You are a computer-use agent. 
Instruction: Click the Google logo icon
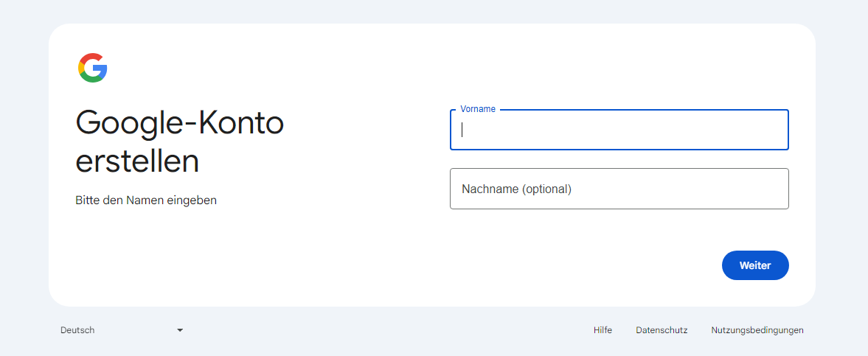click(93, 68)
